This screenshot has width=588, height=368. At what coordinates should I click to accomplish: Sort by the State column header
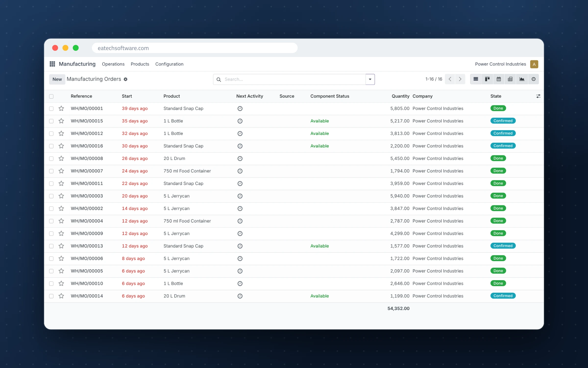496,96
